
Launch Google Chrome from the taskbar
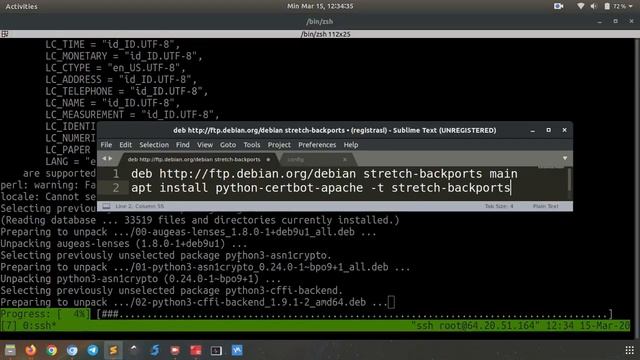51,350
